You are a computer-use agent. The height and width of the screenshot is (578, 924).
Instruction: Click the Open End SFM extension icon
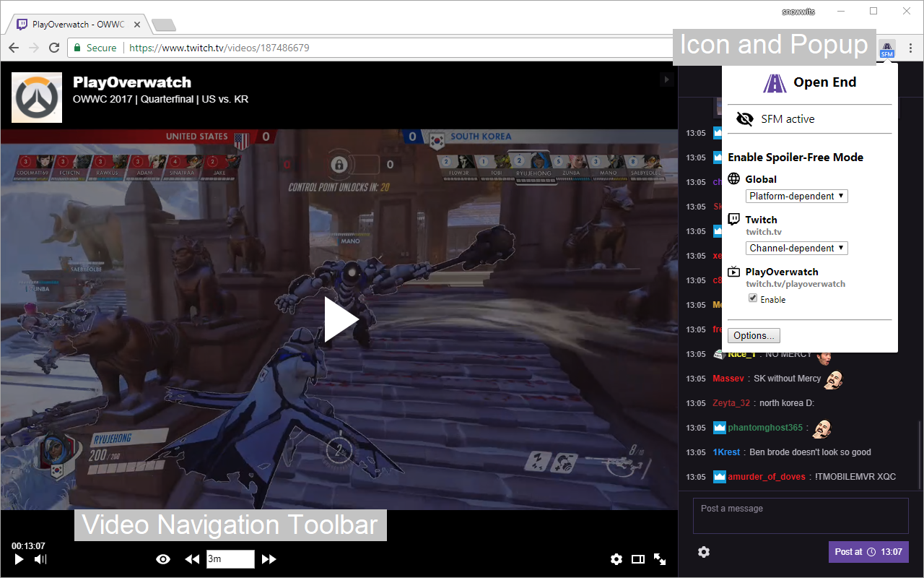(887, 48)
